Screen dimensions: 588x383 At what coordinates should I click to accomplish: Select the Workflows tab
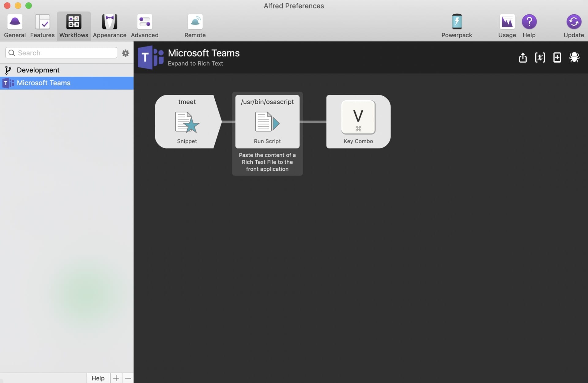pos(74,26)
